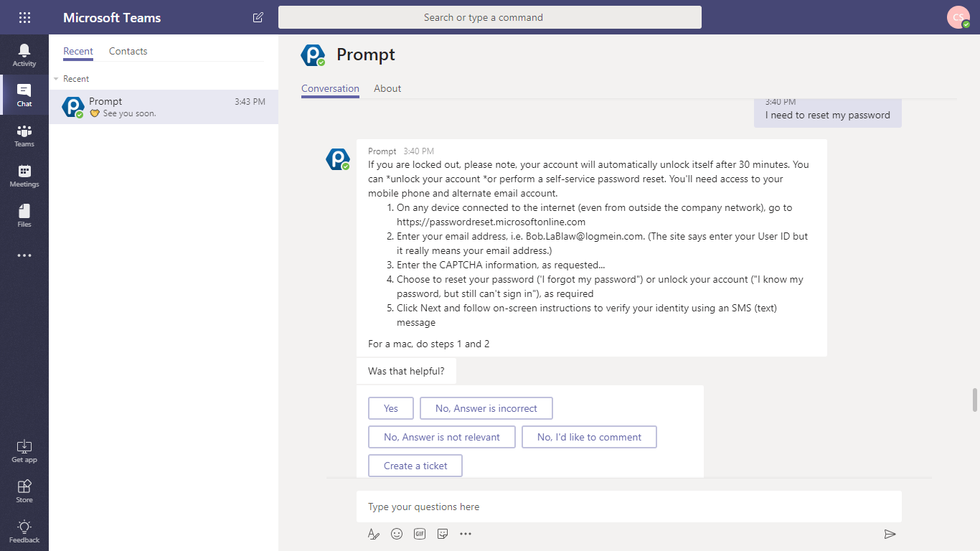Create a ticket from the bot response
This screenshot has height=551, width=980.
[415, 465]
